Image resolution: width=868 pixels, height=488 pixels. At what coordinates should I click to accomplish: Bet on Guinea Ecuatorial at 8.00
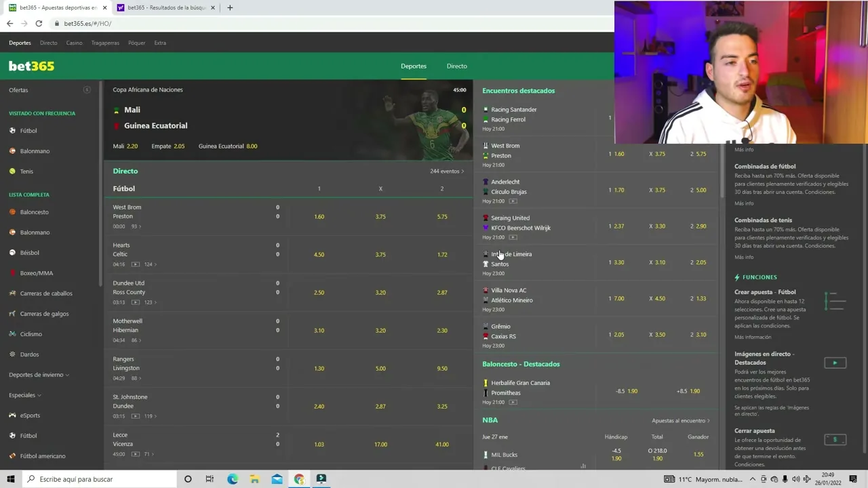point(228,146)
